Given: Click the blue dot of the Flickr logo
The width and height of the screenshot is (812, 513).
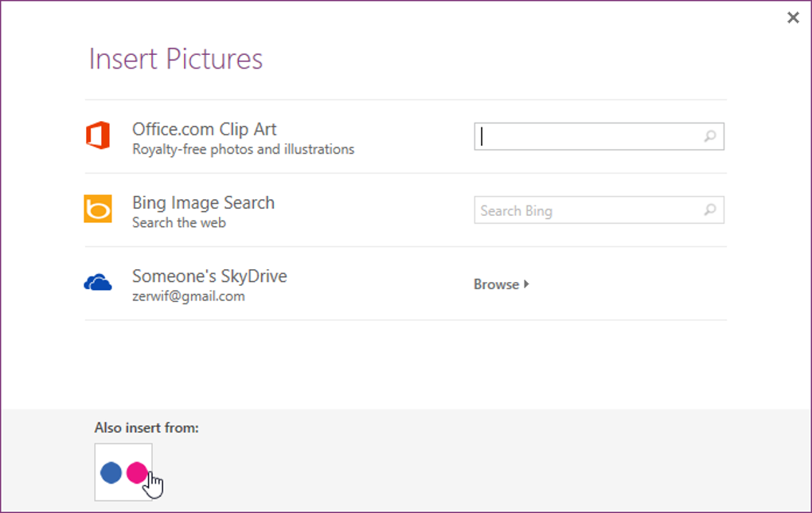Looking at the screenshot, I should pyautogui.click(x=111, y=473).
